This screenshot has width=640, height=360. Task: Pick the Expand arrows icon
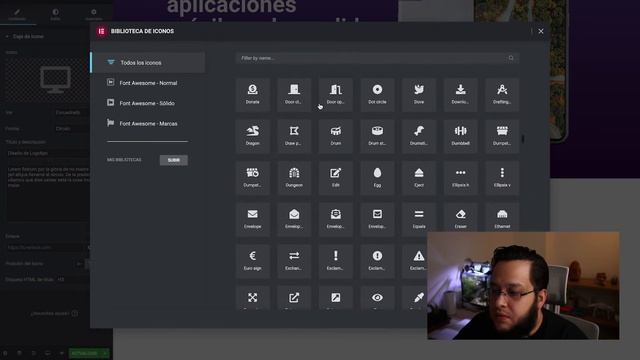(x=253, y=298)
